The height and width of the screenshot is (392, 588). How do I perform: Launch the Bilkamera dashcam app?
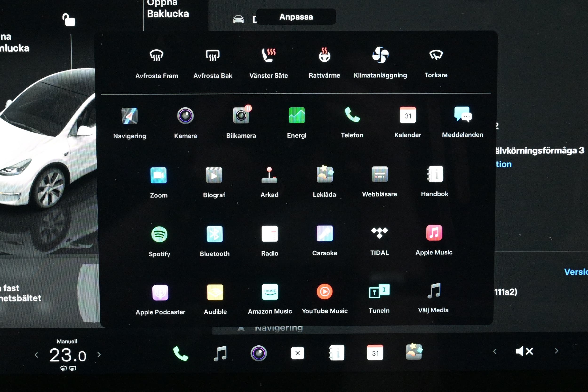[241, 115]
